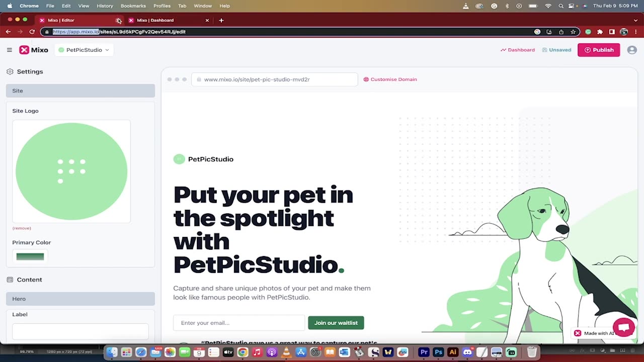Open the PetPicStudio site dropdown
This screenshot has width=644, height=362.
(84, 50)
